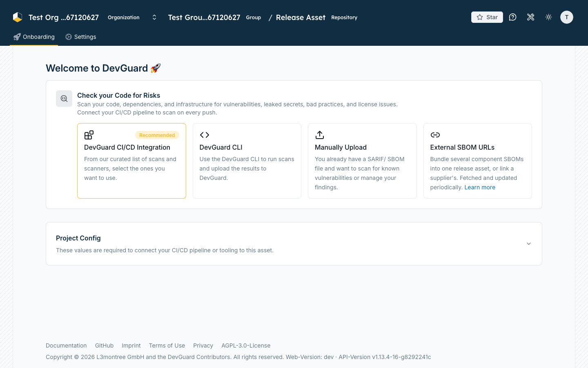
Task: Click the Check your Code for Risks heading
Action: [x=119, y=95]
